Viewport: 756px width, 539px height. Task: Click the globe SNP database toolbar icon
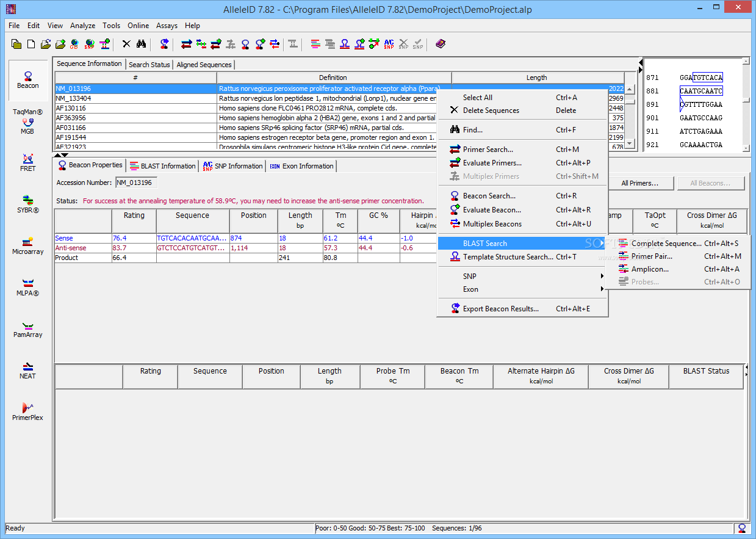click(90, 44)
